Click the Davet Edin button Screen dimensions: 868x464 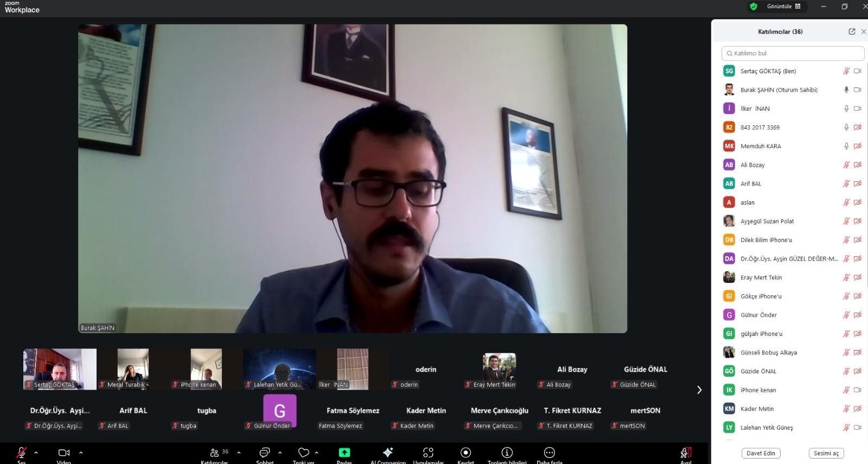click(x=761, y=453)
